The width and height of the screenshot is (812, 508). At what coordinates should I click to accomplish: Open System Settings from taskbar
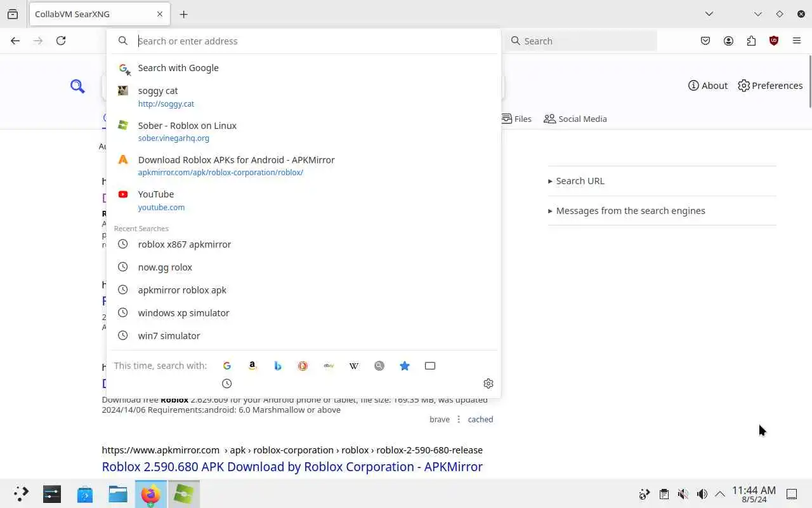pos(52,493)
